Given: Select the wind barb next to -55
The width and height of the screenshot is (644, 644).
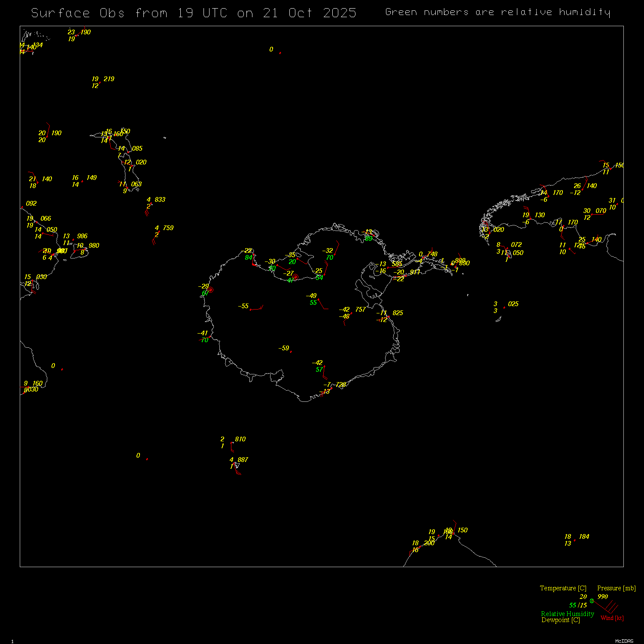Looking at the screenshot, I should coord(256,308).
